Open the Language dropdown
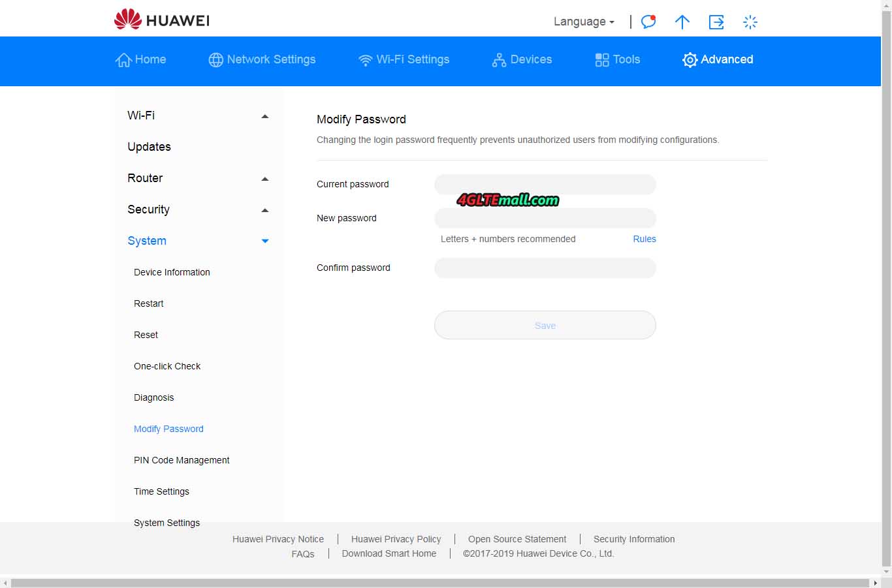 click(x=583, y=22)
